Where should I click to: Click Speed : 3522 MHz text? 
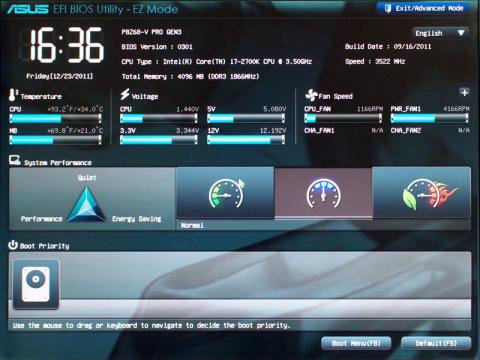tap(375, 62)
